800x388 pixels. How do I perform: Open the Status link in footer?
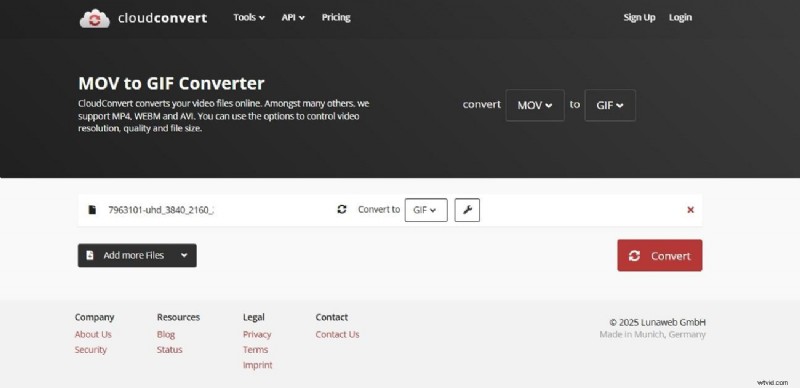[x=169, y=350]
